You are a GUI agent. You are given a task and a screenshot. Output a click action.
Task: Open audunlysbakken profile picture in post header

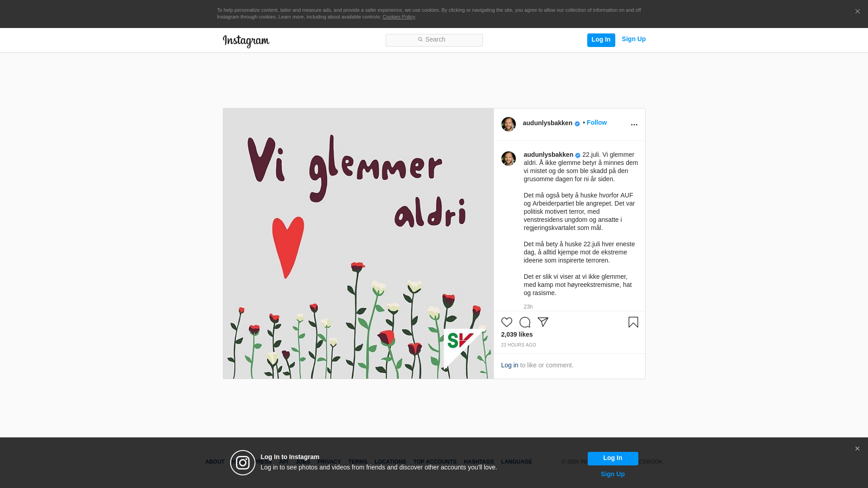[x=508, y=124]
